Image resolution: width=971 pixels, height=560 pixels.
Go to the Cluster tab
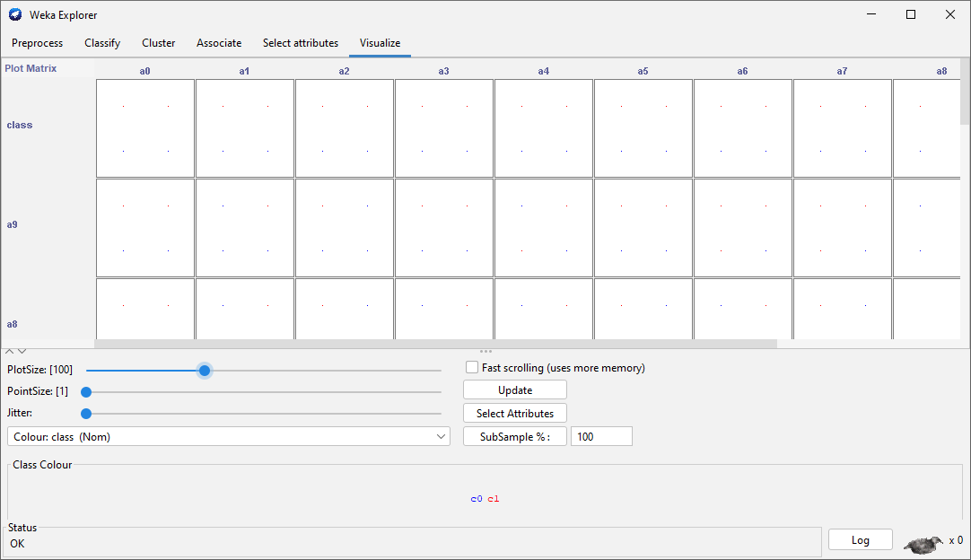[159, 43]
